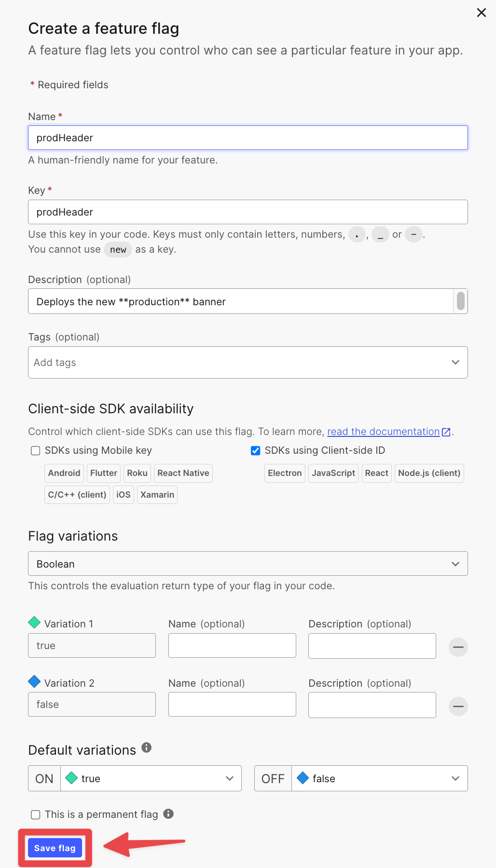
Task: Click the C/C++ (client) SDK tag
Action: (x=77, y=495)
